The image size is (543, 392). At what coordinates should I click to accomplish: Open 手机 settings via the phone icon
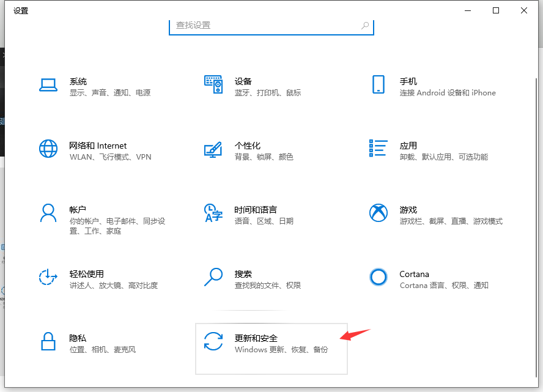click(x=379, y=86)
